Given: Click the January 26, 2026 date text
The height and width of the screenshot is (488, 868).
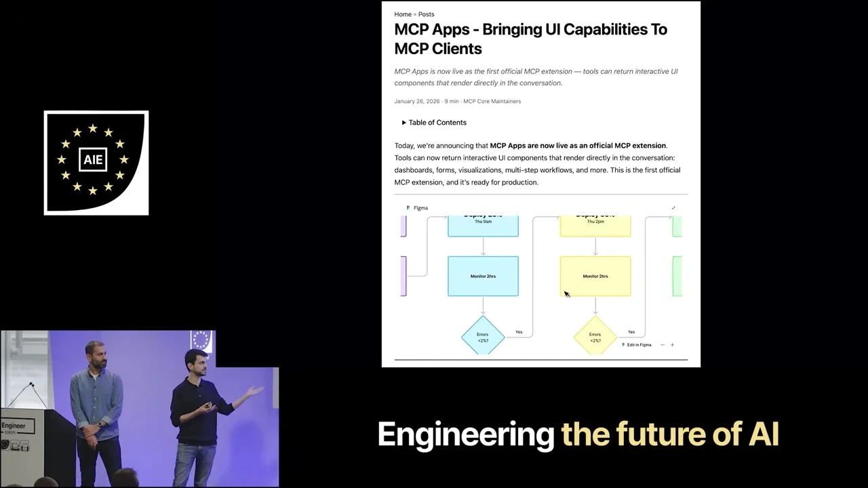Looking at the screenshot, I should coord(417,102).
